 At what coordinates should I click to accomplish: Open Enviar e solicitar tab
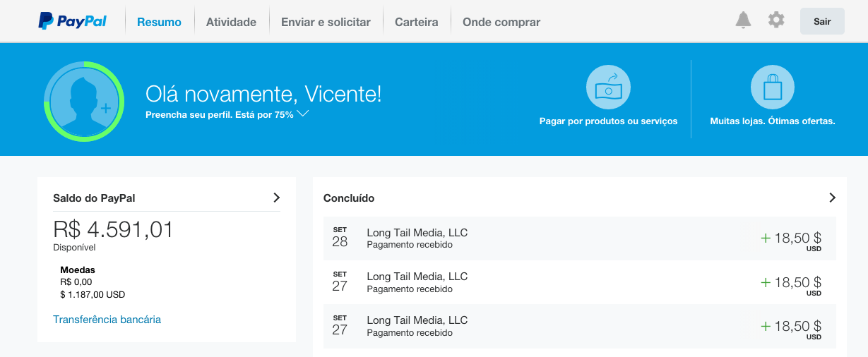(326, 22)
